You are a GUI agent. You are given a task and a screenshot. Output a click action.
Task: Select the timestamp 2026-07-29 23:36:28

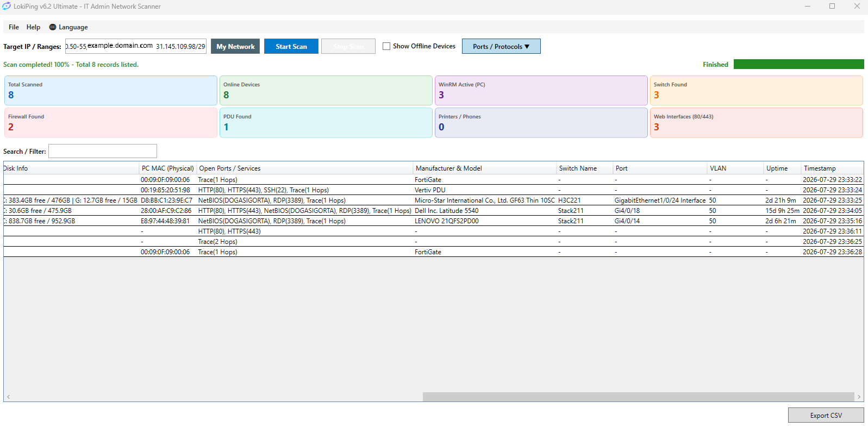pos(833,252)
